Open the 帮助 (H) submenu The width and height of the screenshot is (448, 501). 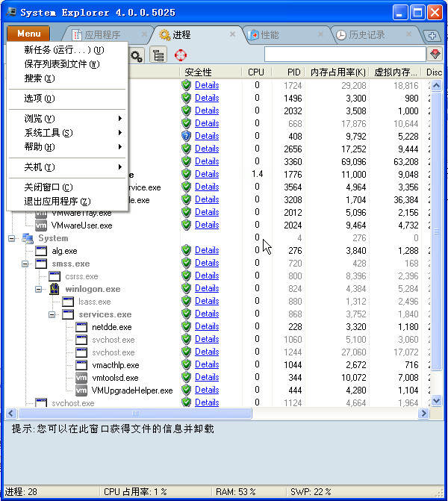(67, 146)
